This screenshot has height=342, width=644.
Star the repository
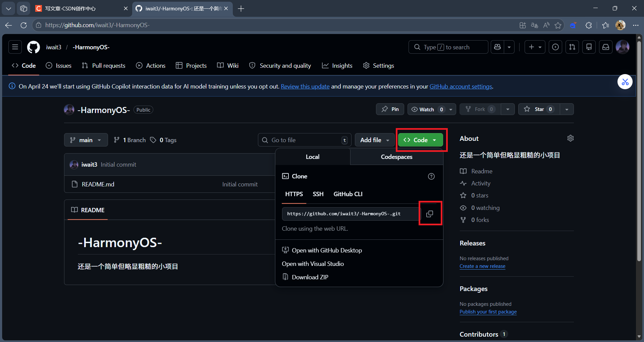tap(539, 109)
